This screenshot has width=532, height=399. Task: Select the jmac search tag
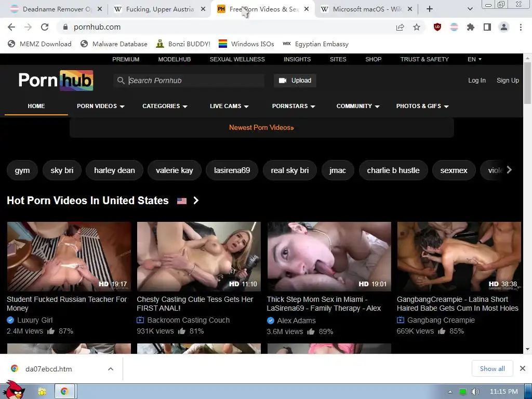point(337,170)
